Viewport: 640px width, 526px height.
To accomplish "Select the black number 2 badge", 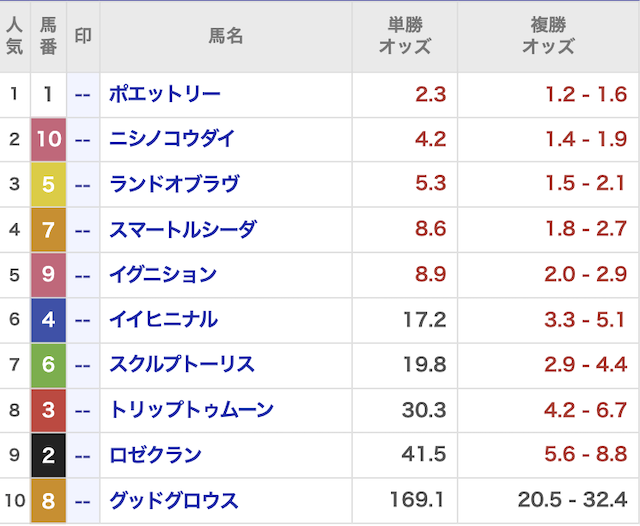I will (49, 455).
